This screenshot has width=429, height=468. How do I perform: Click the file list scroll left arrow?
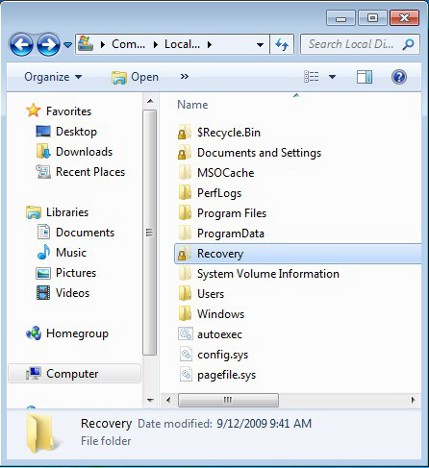pos(168,400)
